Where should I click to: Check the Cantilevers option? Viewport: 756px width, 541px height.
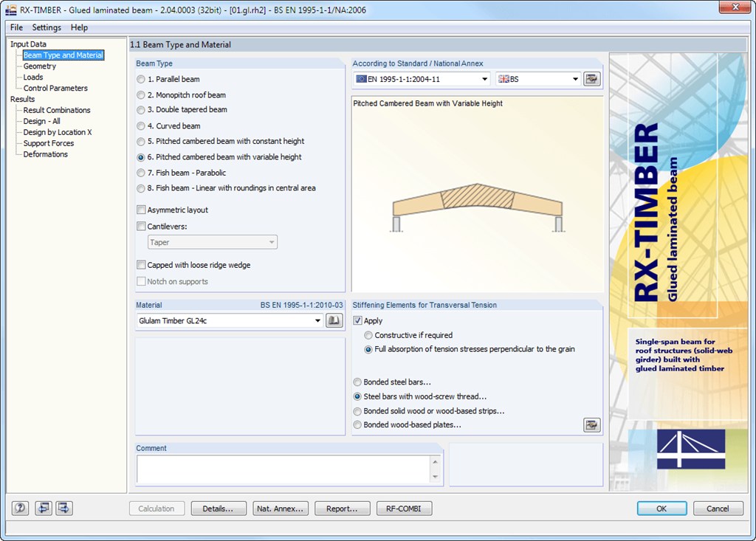click(140, 226)
